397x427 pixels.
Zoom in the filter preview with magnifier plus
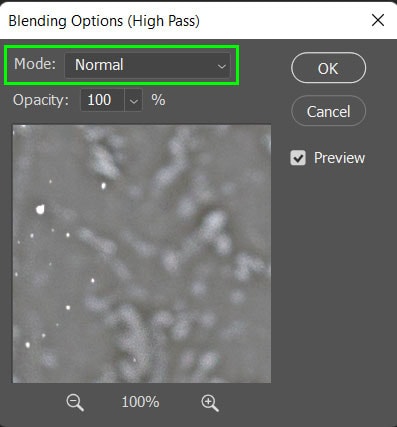click(210, 403)
